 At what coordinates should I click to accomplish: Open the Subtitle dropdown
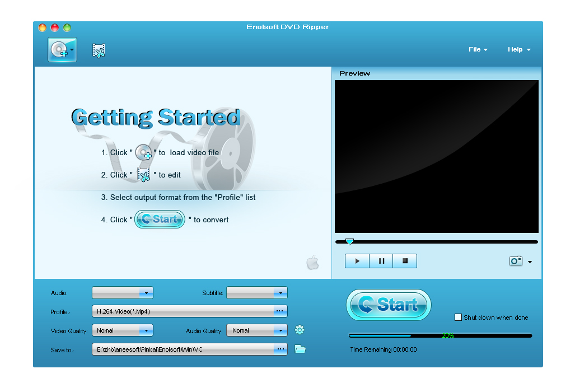(x=257, y=293)
